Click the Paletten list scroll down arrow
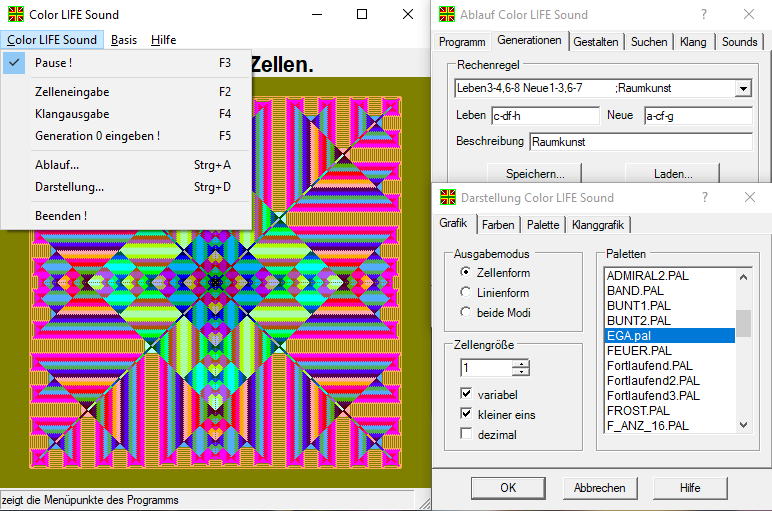The height and width of the screenshot is (511, 772). tap(743, 424)
